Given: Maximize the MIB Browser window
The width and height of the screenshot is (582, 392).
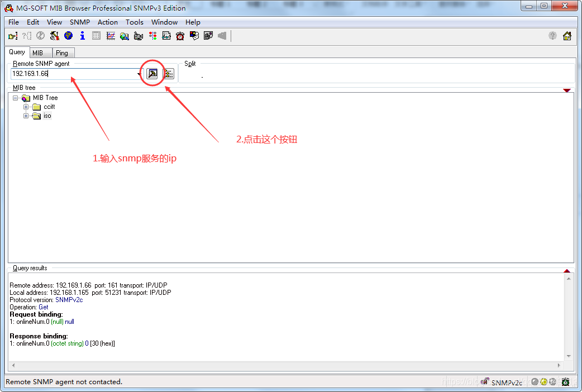Looking at the screenshot, I should tap(544, 6).
